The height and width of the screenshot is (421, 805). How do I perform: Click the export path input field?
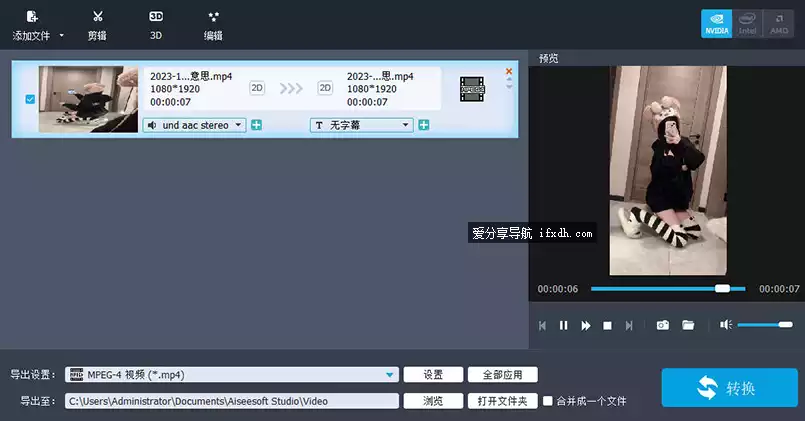[232, 401]
